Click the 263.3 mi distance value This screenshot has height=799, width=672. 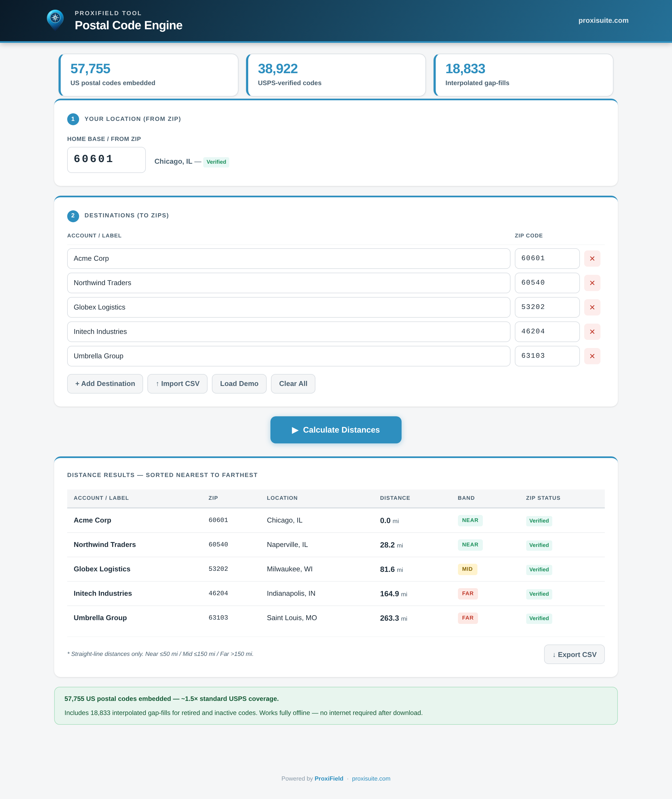(393, 618)
